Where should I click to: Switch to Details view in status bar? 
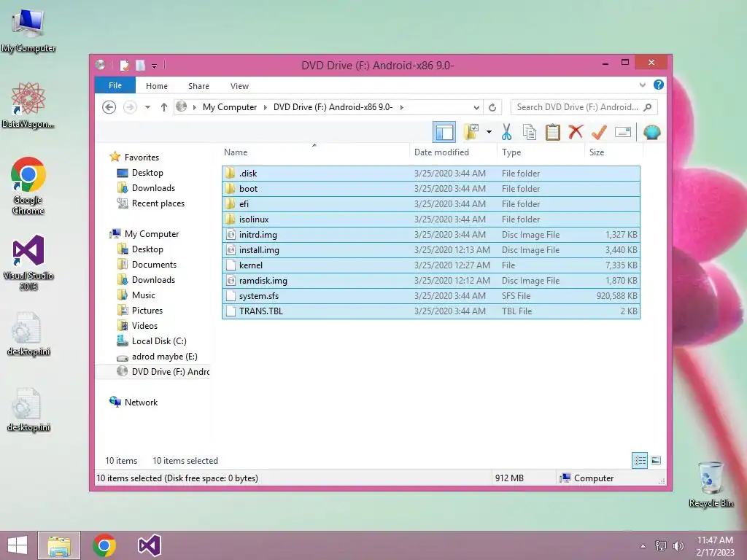pyautogui.click(x=639, y=461)
